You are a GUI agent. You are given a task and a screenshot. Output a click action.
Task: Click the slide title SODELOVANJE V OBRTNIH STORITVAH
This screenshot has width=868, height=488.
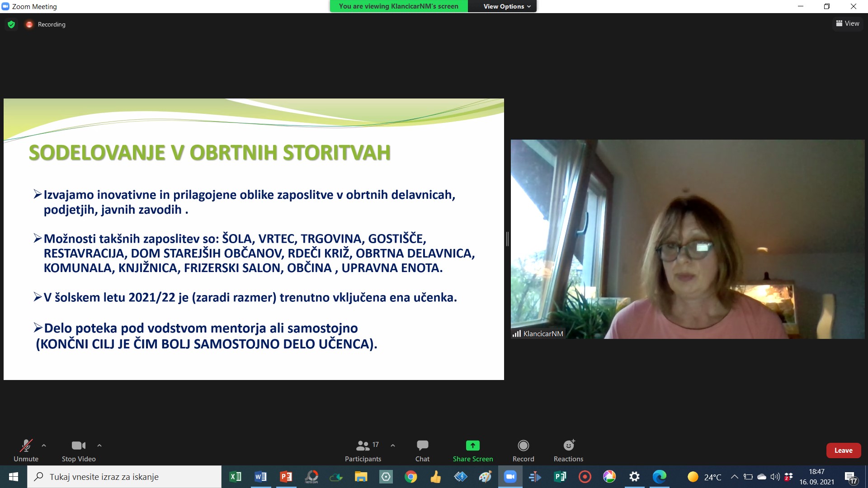210,153
